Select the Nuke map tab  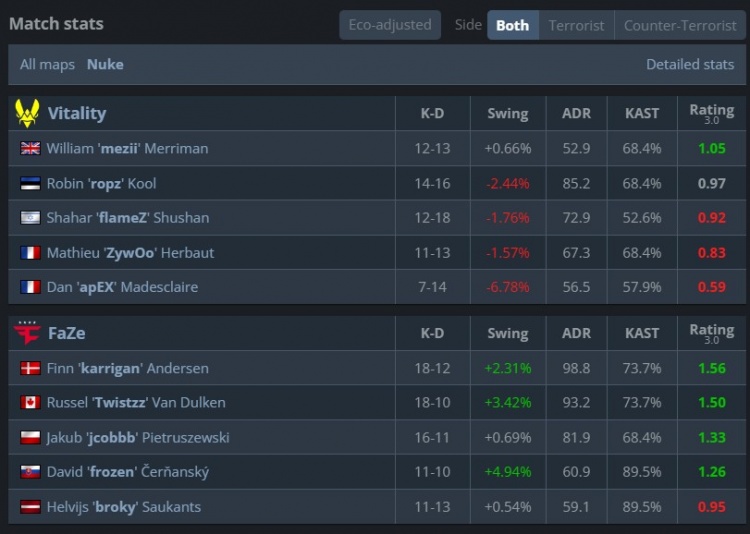tap(105, 64)
